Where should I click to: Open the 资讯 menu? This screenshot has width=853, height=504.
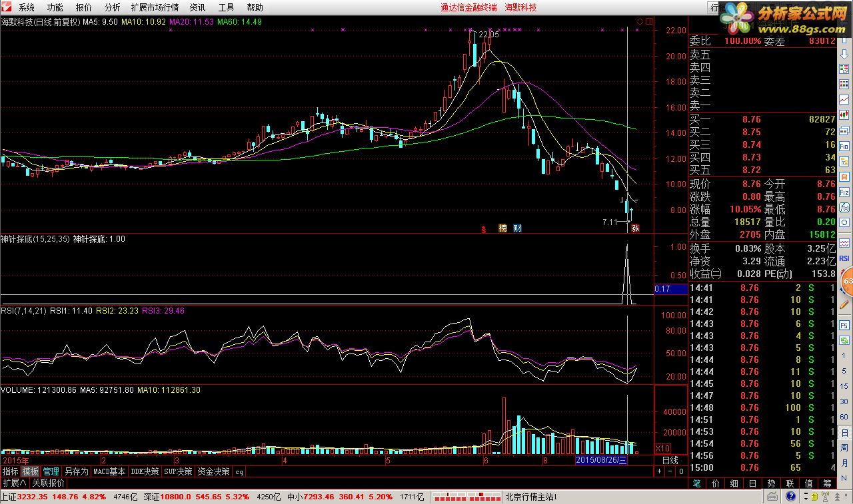pos(197,7)
